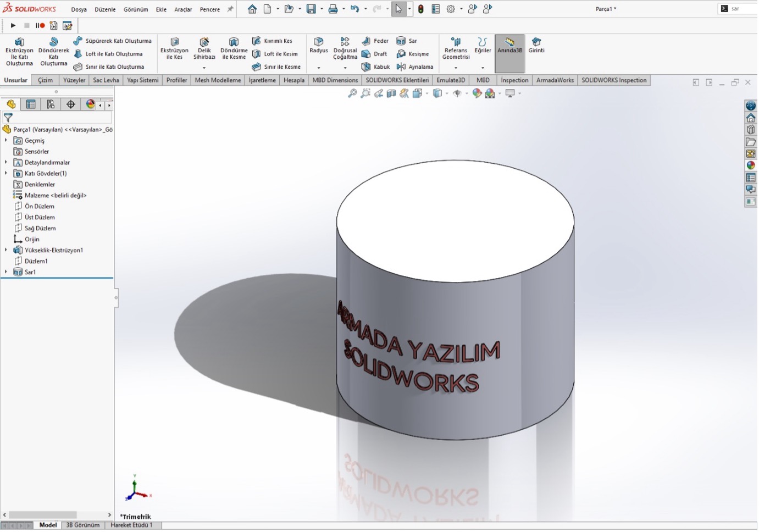This screenshot has width=759, height=532.
Task: Click the macro play button
Action: coord(13,25)
